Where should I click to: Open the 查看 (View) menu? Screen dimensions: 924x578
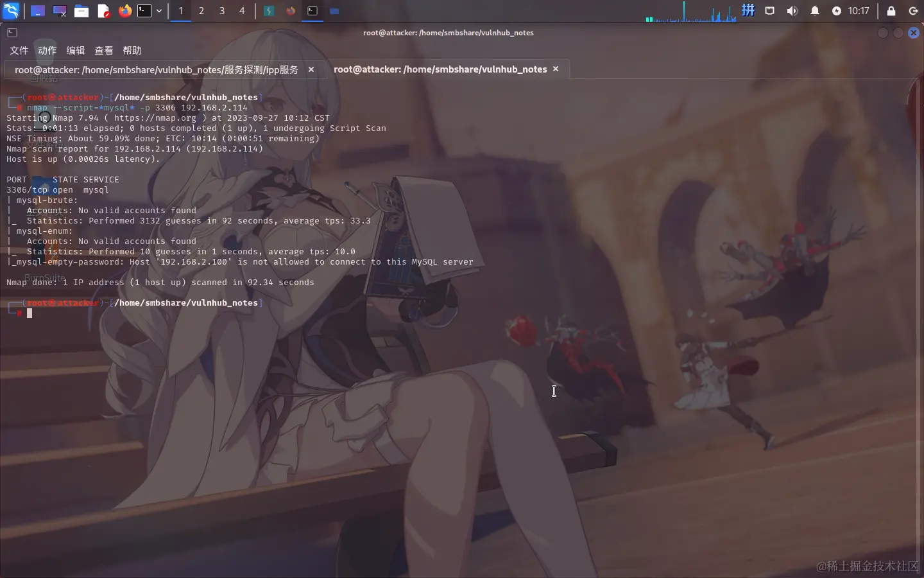click(x=104, y=50)
